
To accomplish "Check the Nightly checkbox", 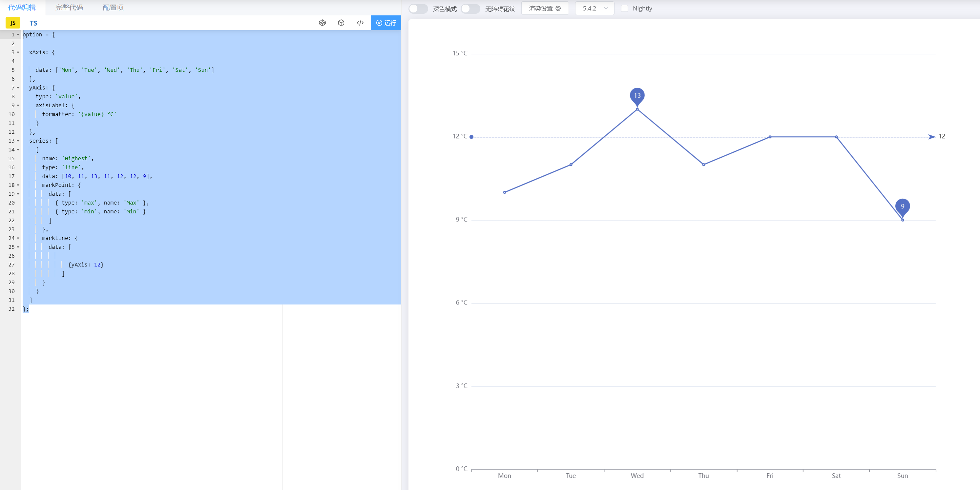I will click(624, 8).
